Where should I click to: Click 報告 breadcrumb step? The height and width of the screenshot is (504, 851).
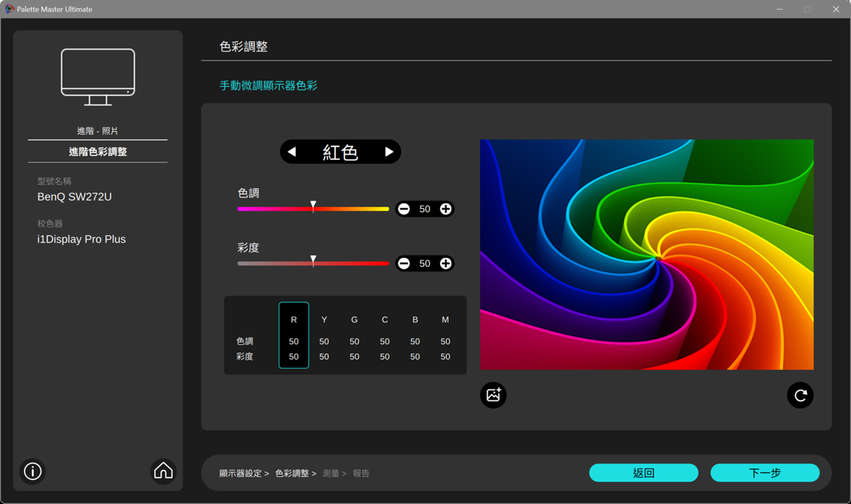361,473
